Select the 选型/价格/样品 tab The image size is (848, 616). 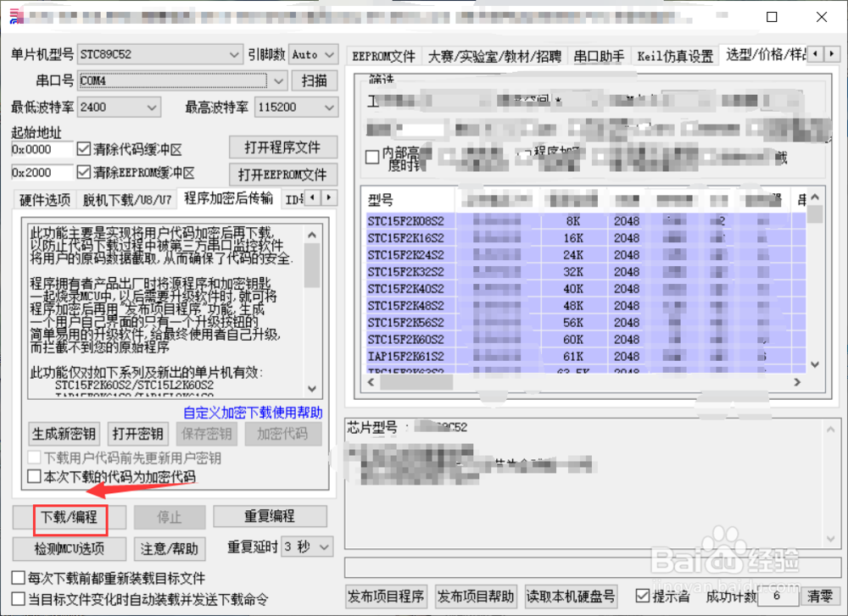[764, 54]
